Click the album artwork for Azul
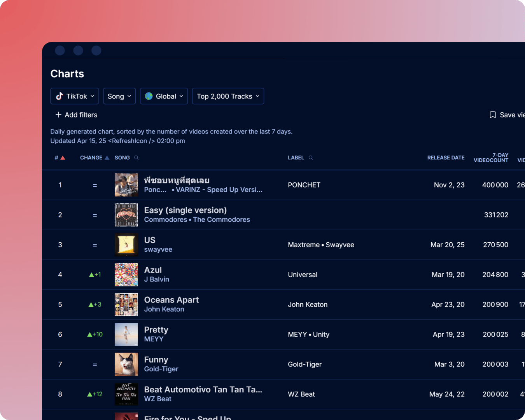The width and height of the screenshot is (525, 420). (126, 275)
